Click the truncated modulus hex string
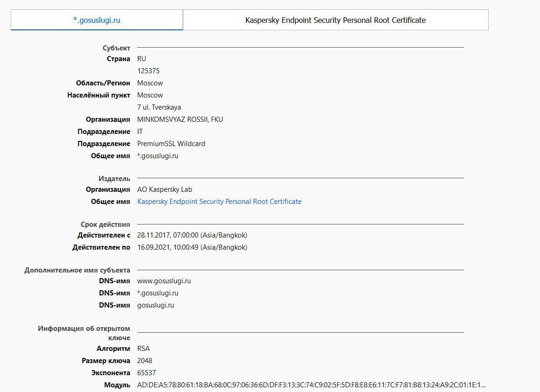Viewport: 540px width, 392px height. 311,385
